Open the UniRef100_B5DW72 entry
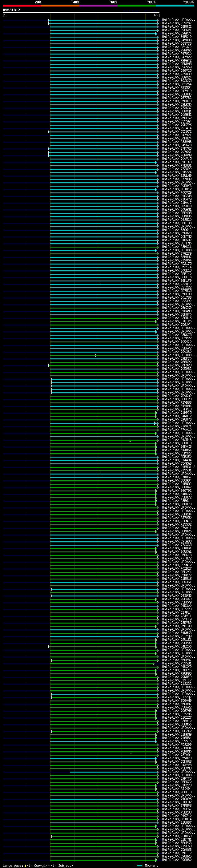Image resolution: width=197 pixels, height=868 pixels. 176,497
